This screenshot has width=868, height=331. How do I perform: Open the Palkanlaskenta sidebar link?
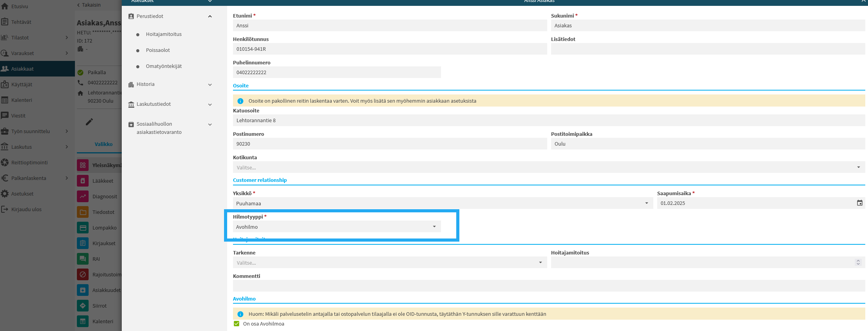pyautogui.click(x=28, y=178)
